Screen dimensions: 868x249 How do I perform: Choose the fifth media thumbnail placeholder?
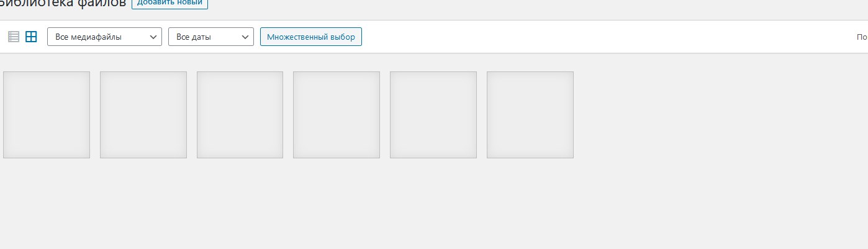coord(433,115)
